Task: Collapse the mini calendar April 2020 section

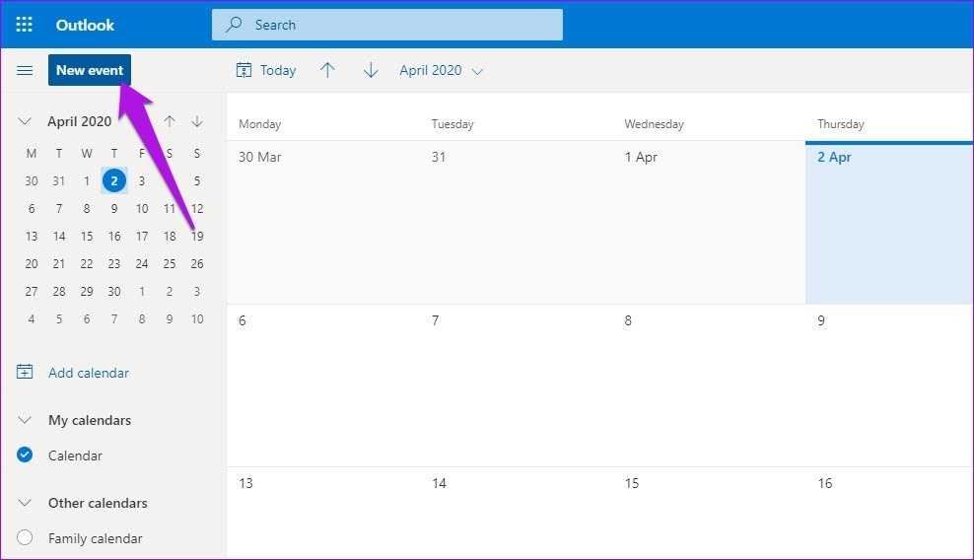Action: [26, 121]
